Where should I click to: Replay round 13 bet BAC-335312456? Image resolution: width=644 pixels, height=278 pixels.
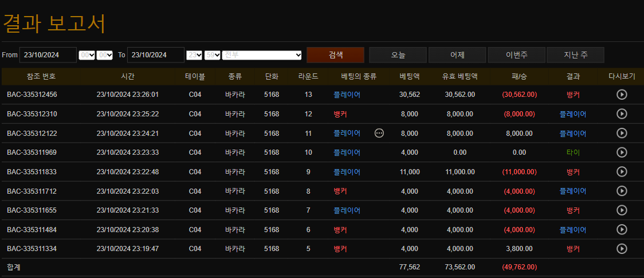(x=622, y=95)
